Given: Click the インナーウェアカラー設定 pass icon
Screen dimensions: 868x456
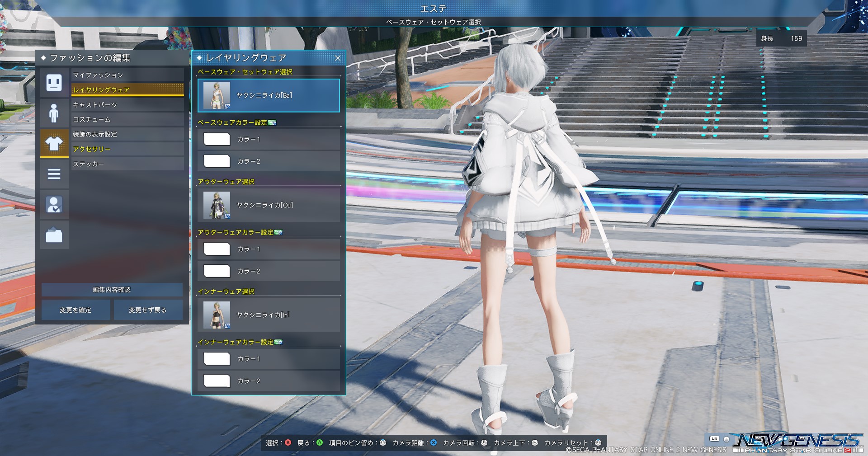Looking at the screenshot, I should (x=278, y=342).
